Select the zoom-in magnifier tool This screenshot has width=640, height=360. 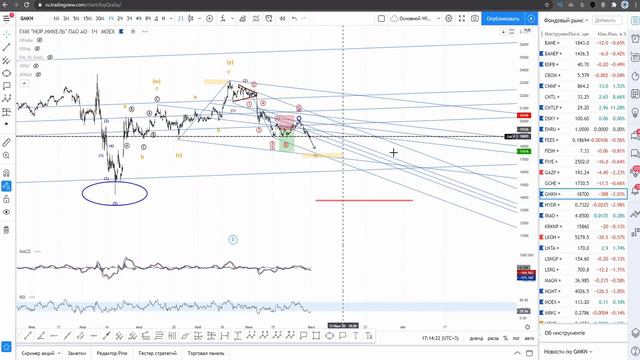tap(7, 156)
